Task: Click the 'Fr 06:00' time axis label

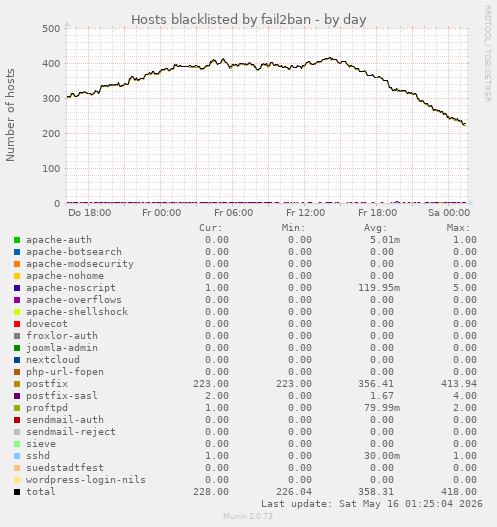Action: pos(234,213)
